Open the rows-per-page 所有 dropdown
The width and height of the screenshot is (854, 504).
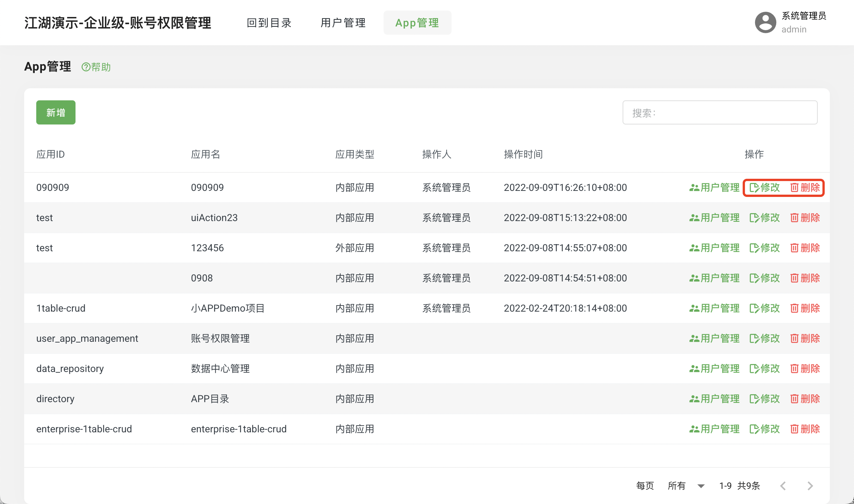click(686, 486)
